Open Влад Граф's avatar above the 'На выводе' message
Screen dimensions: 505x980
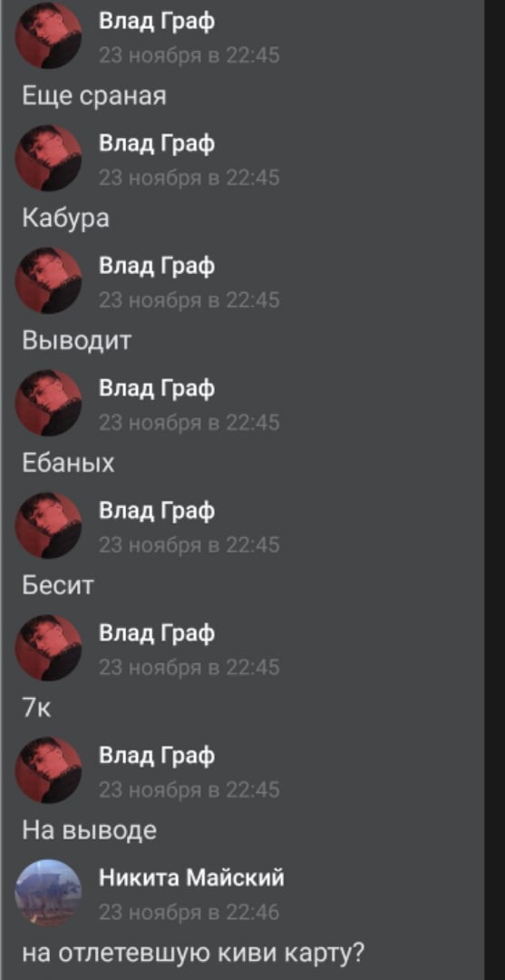tap(49, 770)
